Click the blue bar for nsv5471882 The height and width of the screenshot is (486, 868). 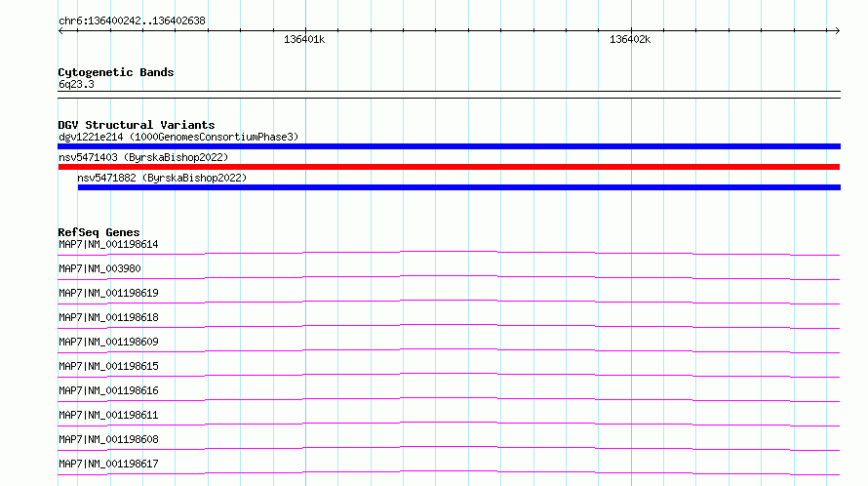pyautogui.click(x=459, y=187)
